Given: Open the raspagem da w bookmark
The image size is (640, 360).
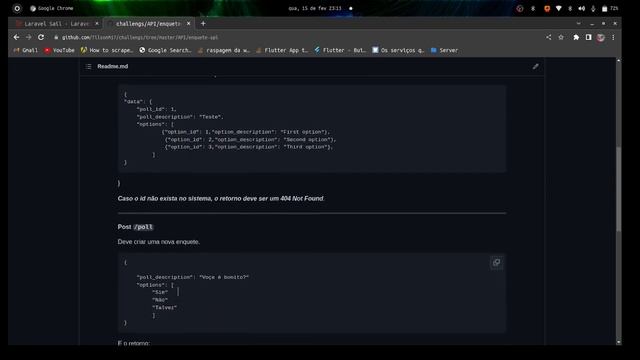Looking at the screenshot, I should 223,50.
